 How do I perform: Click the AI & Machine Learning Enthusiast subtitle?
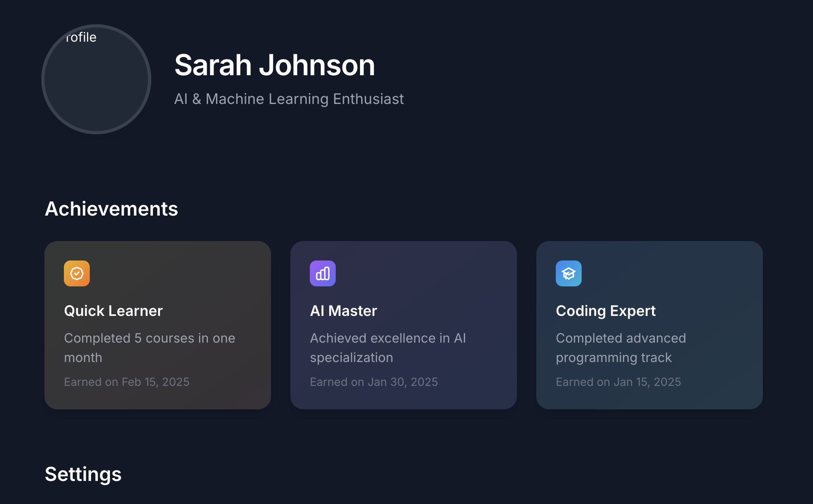289,99
